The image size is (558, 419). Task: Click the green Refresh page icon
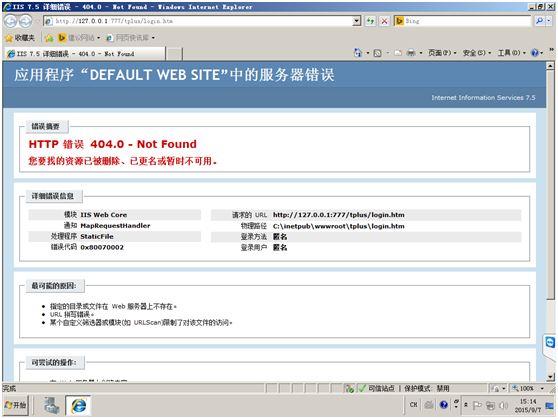[370, 21]
